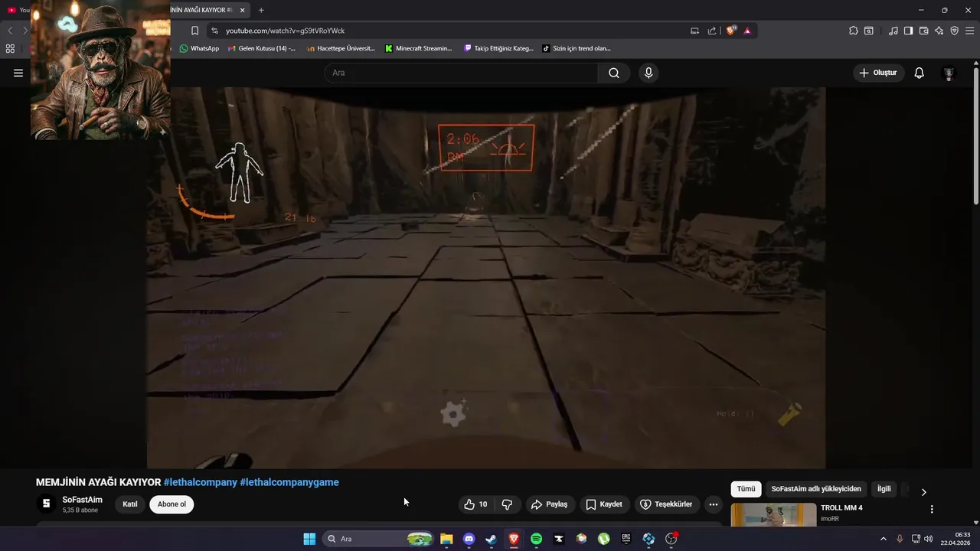Open the browser main menu icon

(x=969, y=31)
